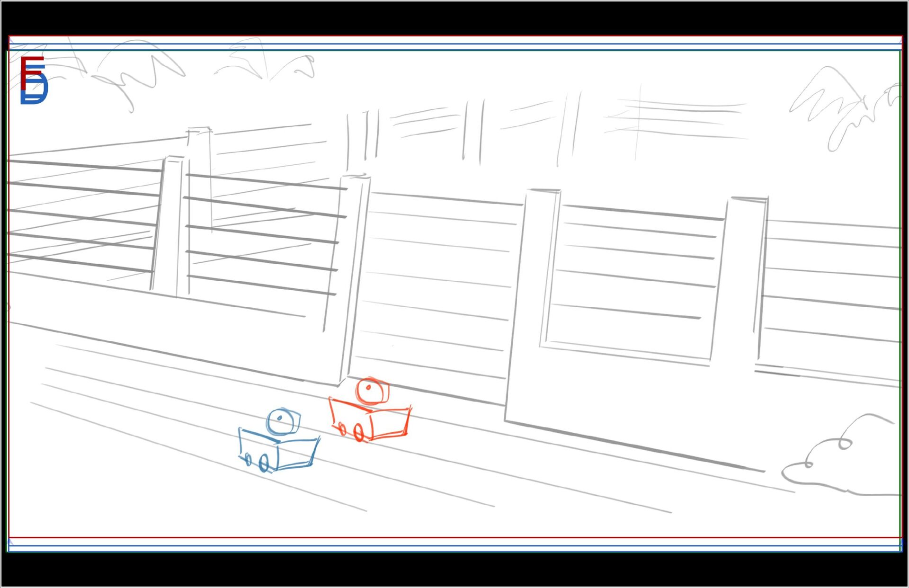Click the wide central wall pillar
The height and width of the screenshot is (588, 909).
(x=530, y=303)
